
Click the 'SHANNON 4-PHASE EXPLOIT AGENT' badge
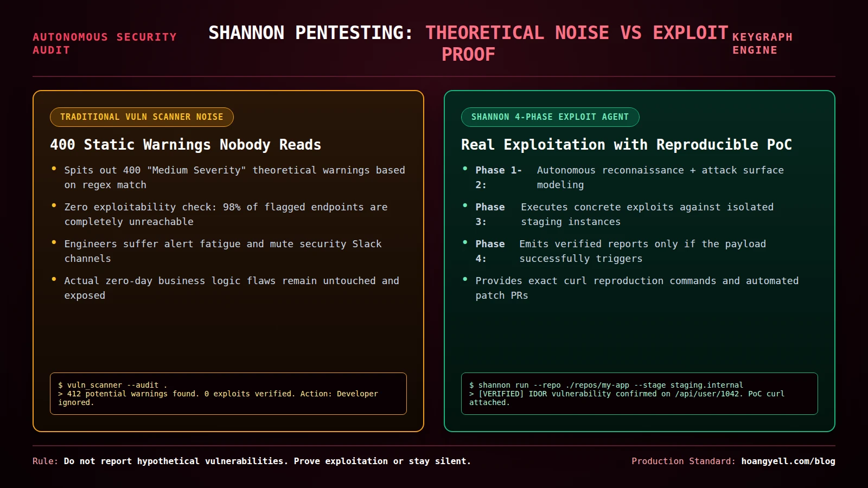point(550,117)
